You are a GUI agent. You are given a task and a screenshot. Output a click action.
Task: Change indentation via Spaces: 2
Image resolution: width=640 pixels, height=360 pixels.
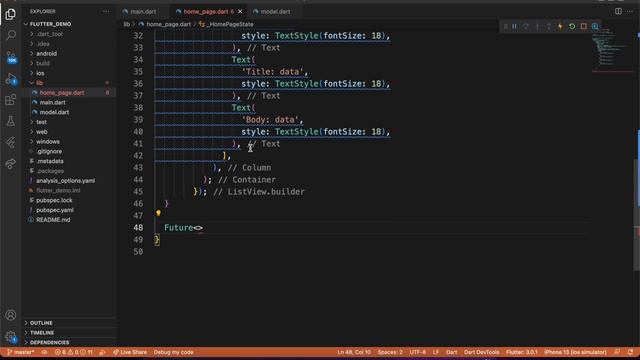pyautogui.click(x=390, y=352)
